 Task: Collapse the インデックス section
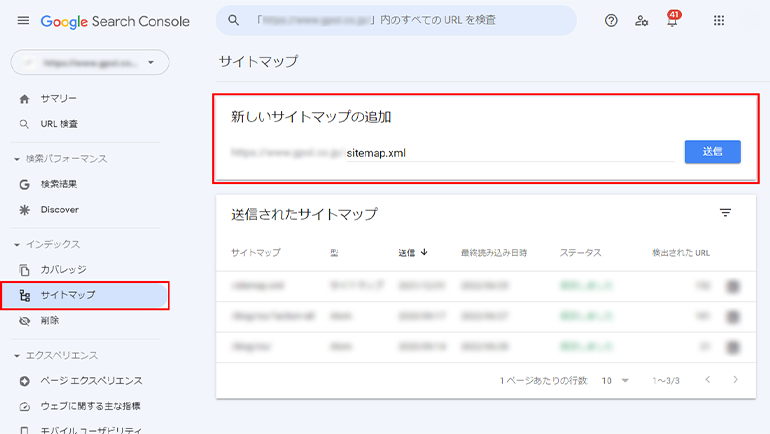(17, 245)
